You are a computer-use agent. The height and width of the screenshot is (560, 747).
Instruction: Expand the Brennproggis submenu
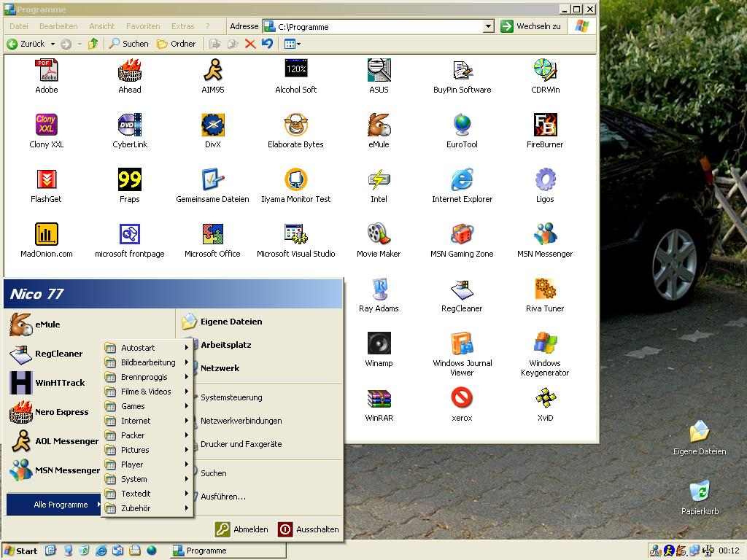[x=147, y=377]
